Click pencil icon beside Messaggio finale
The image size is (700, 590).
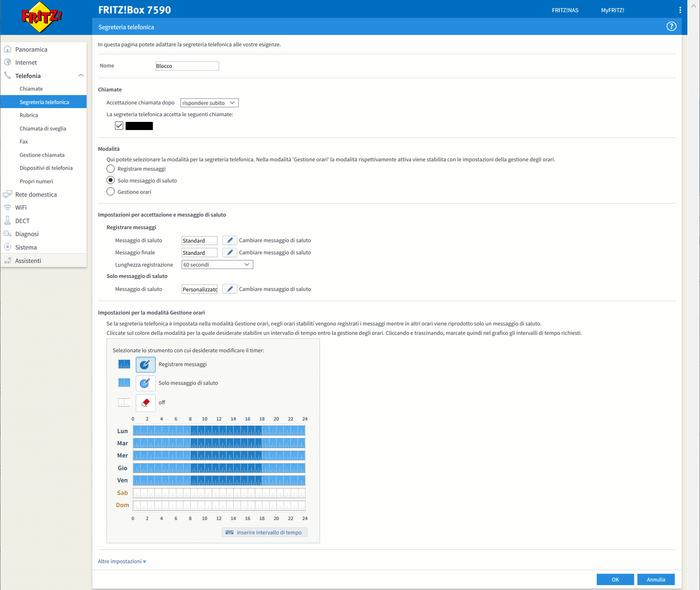(x=230, y=253)
